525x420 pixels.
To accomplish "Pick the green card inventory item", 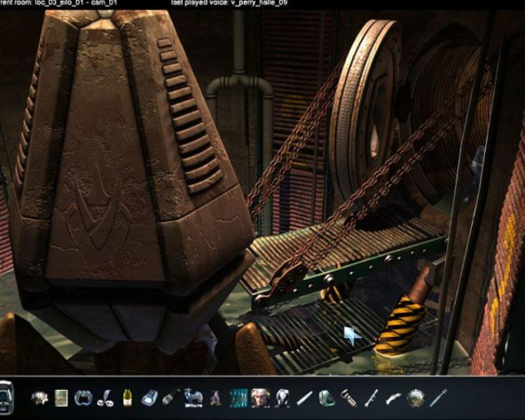I will click(x=61, y=398).
